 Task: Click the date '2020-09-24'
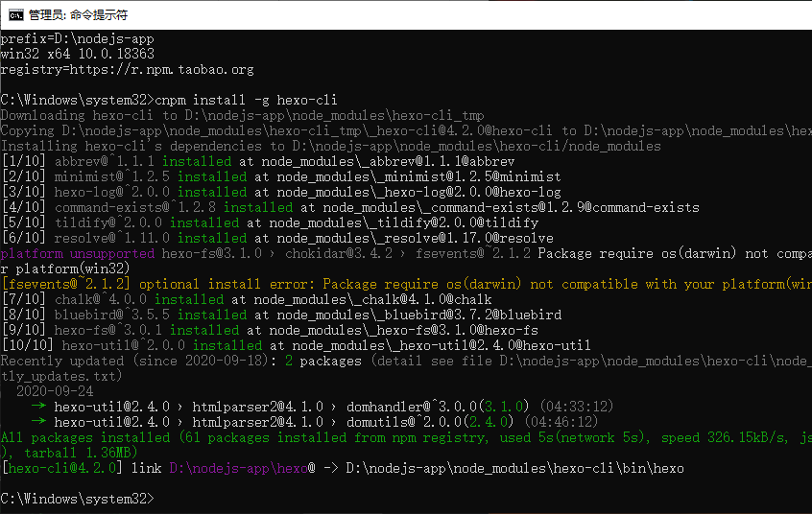pyautogui.click(x=55, y=391)
